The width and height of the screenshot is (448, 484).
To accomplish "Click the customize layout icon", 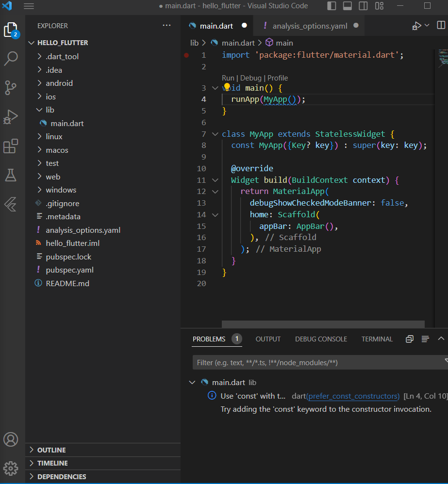I will [x=379, y=6].
